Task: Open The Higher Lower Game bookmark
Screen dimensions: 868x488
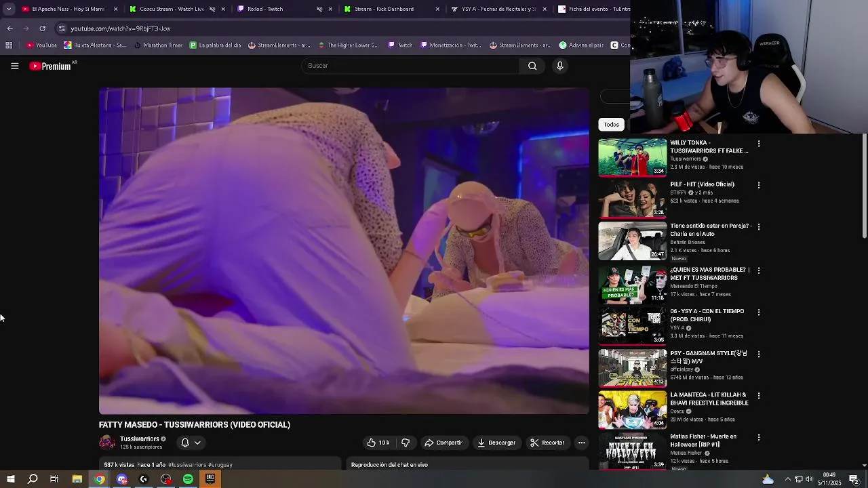Action: [x=348, y=45]
